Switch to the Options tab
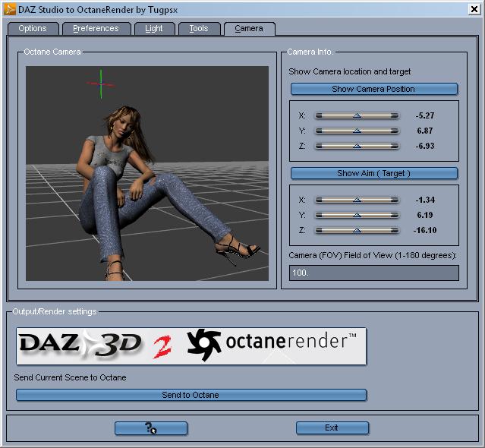This screenshot has width=485, height=448. point(33,28)
